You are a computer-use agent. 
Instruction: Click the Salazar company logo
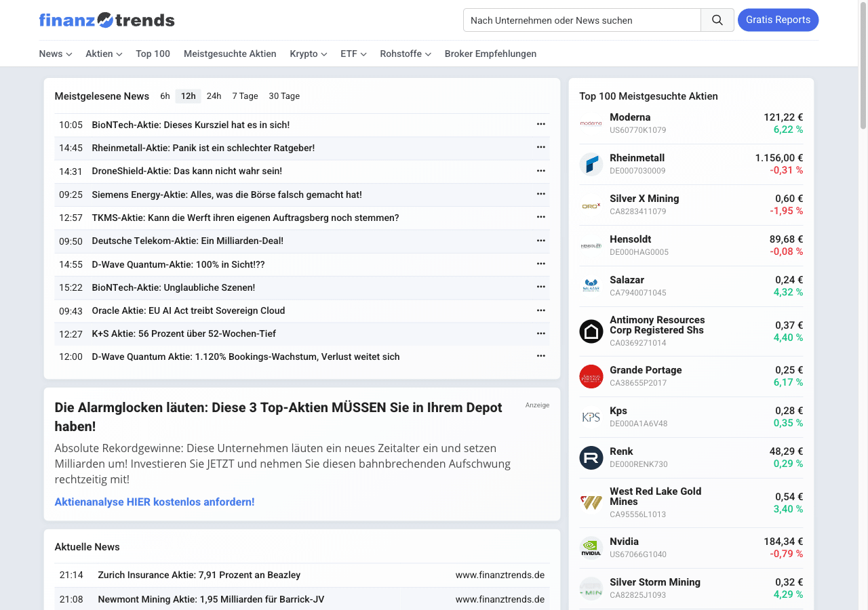pos(591,286)
